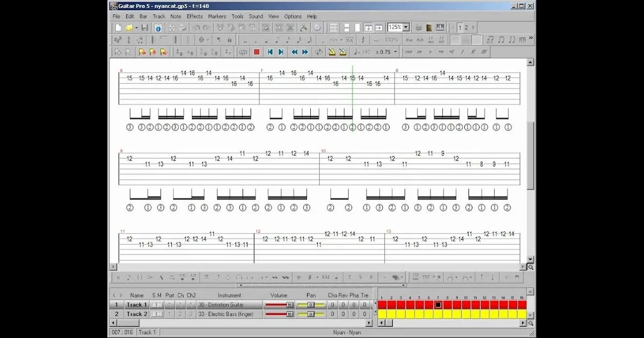
Task: Open the Track menu
Action: tap(159, 16)
